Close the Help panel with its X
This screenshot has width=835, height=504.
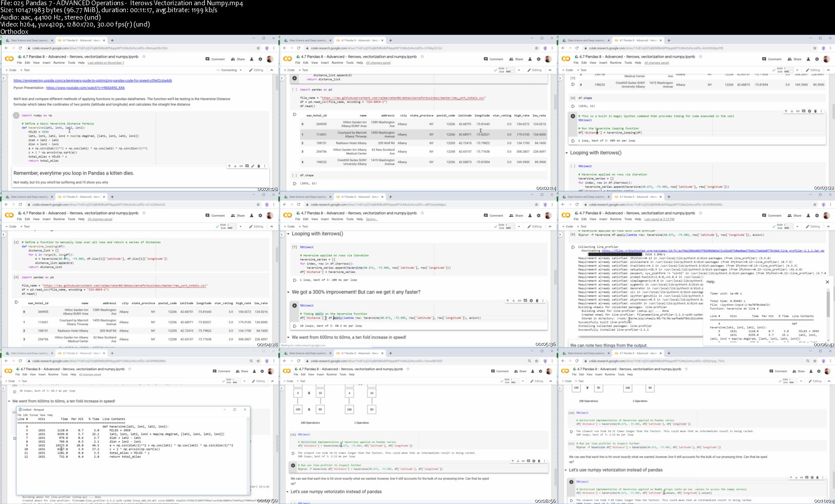[x=827, y=282]
